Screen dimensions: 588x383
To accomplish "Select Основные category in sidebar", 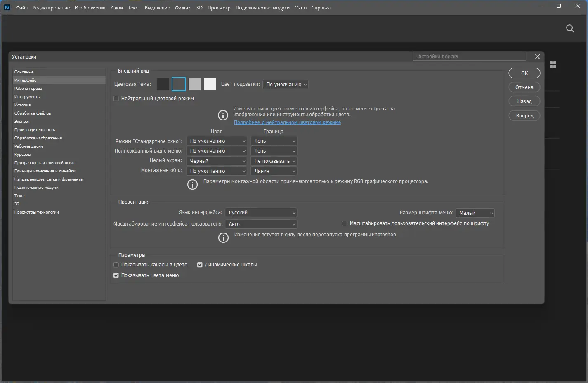I will point(59,72).
